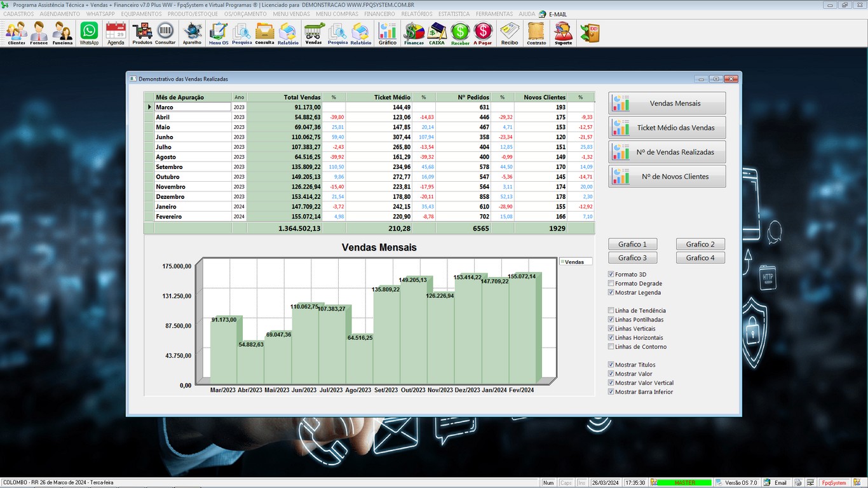Click the Relatório icon beside Gráfico
Screen dimensions: 868x488
click(361, 33)
